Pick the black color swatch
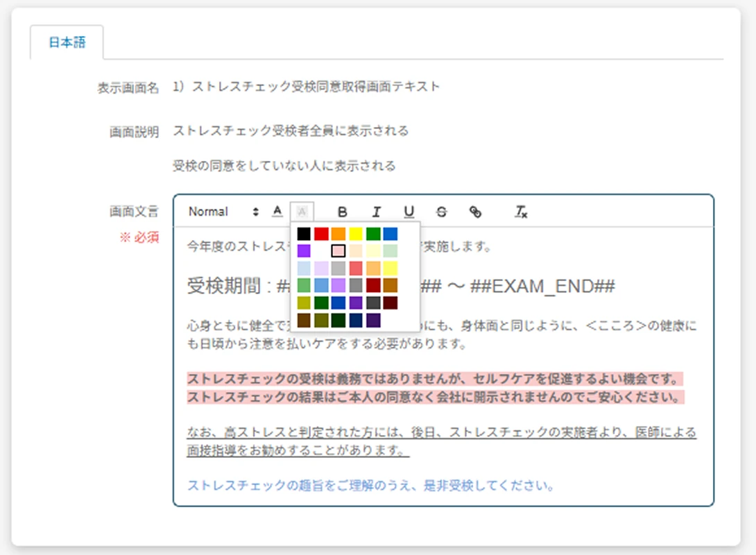Screen dimensions: 756x555 pos(304,234)
